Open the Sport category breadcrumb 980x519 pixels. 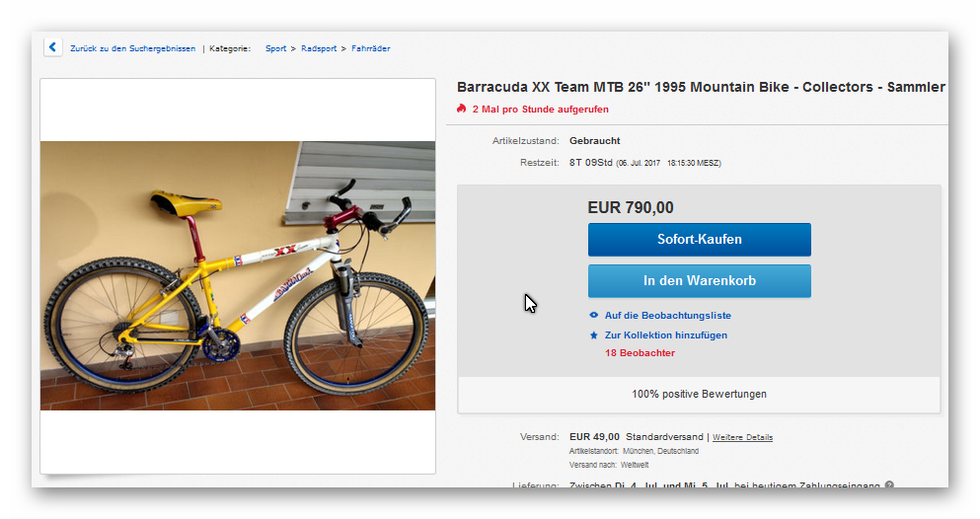click(275, 48)
